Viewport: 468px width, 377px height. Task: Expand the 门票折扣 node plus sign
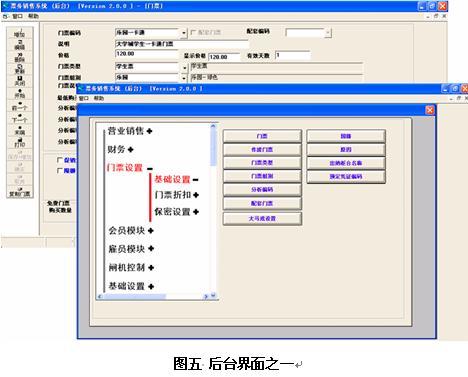(196, 195)
